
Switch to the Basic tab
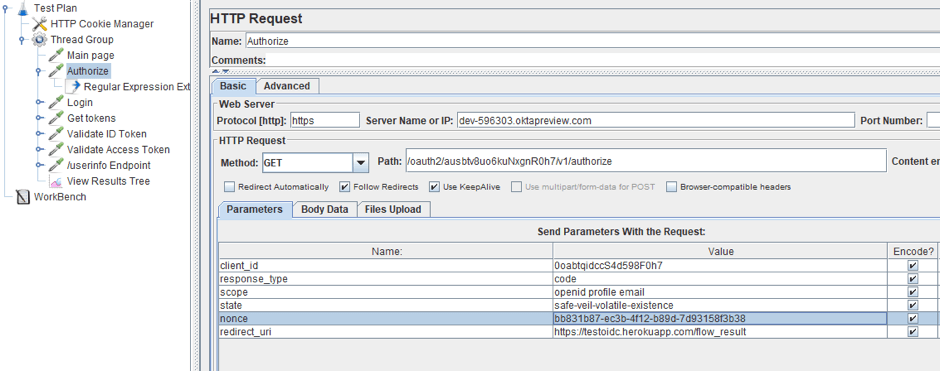tap(233, 86)
